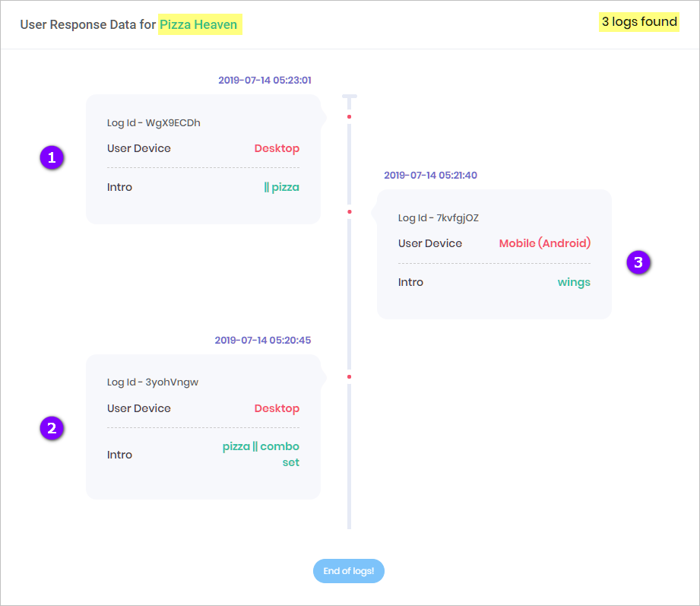The height and width of the screenshot is (606, 700).
Task: Click Desktop device value in WgX9ECDh log
Action: point(277,148)
